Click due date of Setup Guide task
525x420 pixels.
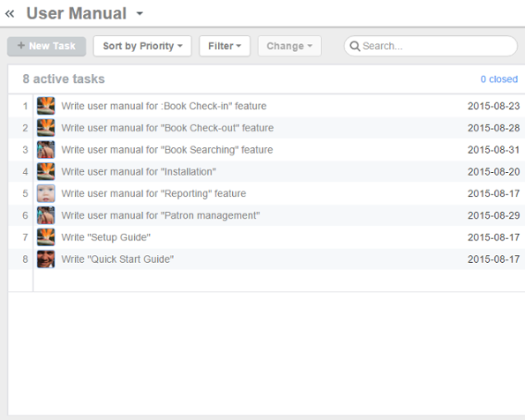point(493,237)
